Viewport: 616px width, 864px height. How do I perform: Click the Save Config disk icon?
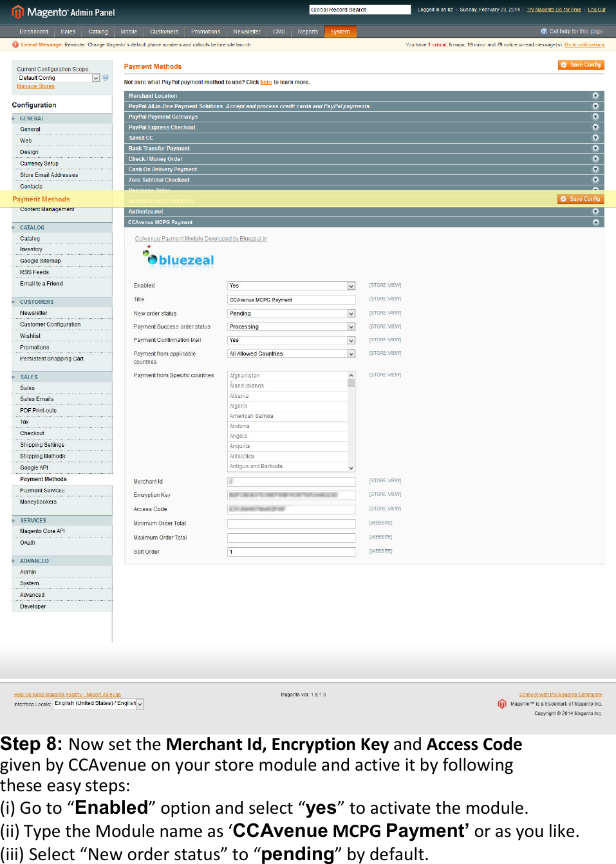pyautogui.click(x=563, y=64)
